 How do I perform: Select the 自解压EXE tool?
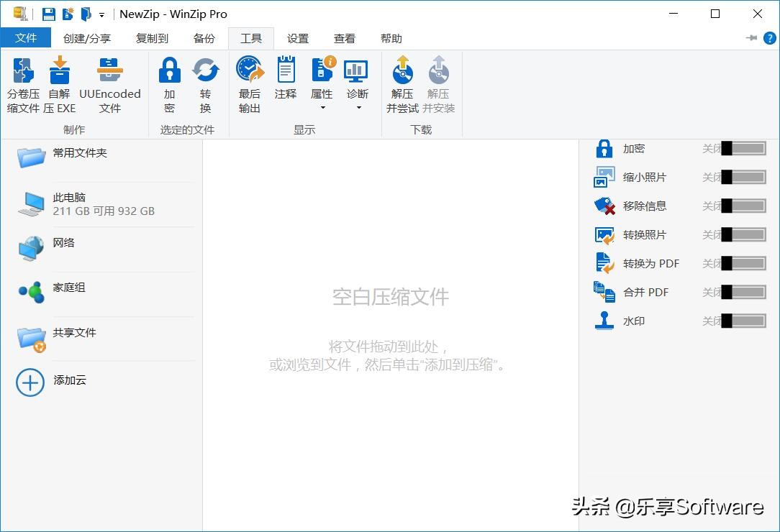click(x=60, y=83)
